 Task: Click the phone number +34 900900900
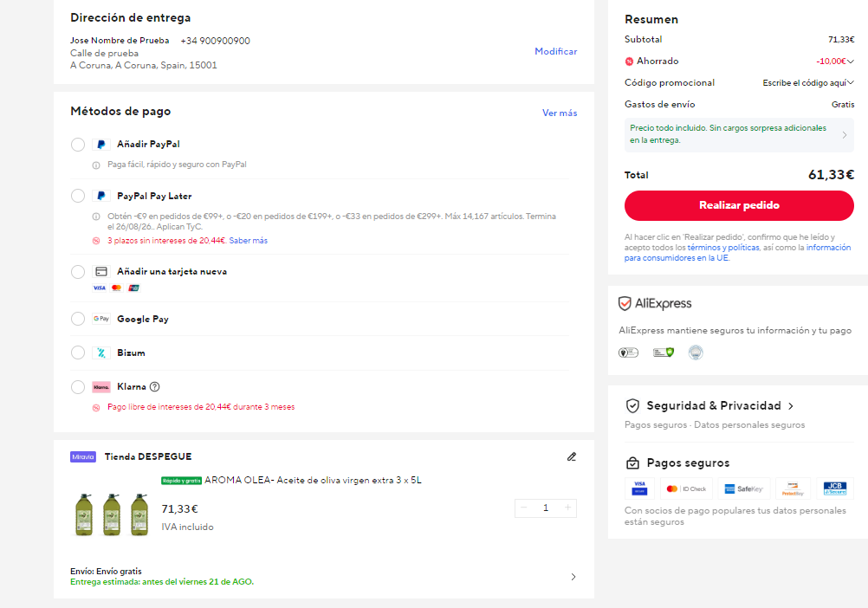216,41
